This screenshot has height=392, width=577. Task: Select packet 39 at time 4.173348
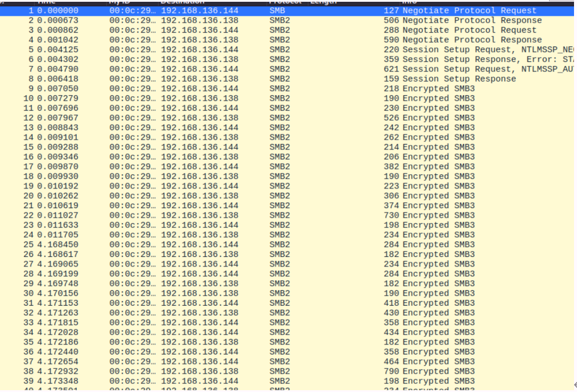coord(287,381)
